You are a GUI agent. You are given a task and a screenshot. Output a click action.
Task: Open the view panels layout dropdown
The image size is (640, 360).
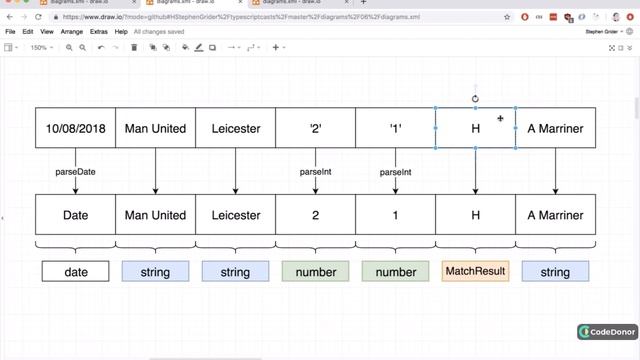[x=11, y=47]
